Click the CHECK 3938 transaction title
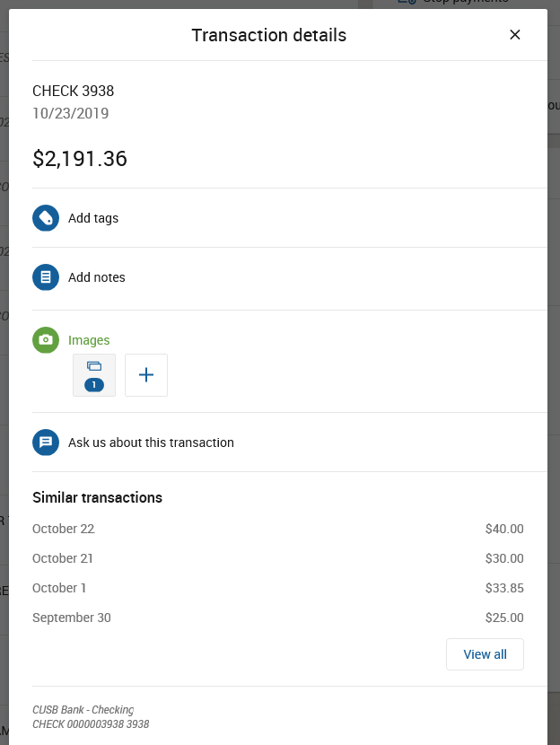 tap(74, 91)
